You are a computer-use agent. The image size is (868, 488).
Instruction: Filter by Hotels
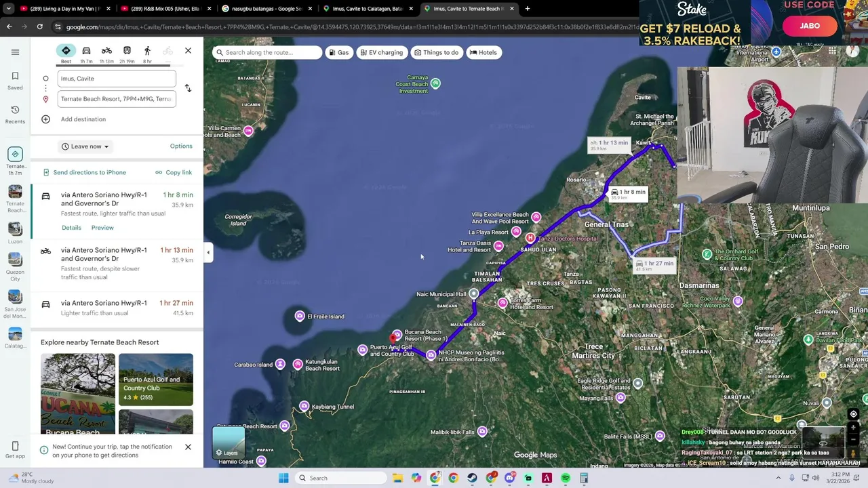[484, 52]
